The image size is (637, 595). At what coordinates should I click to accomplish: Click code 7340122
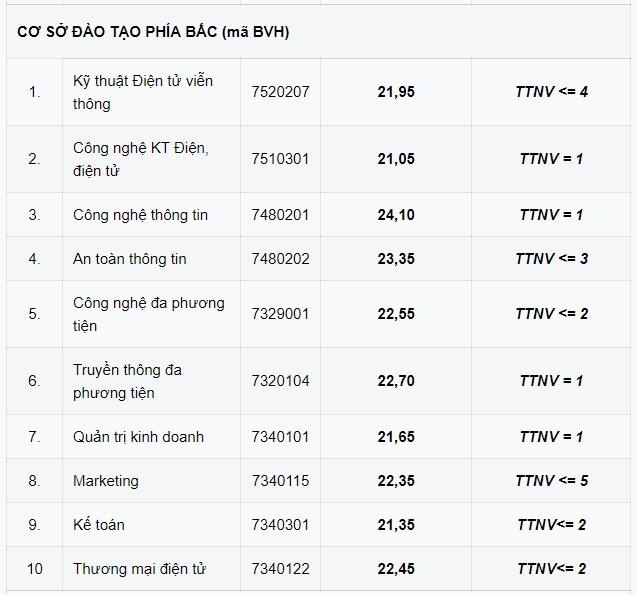(x=281, y=569)
